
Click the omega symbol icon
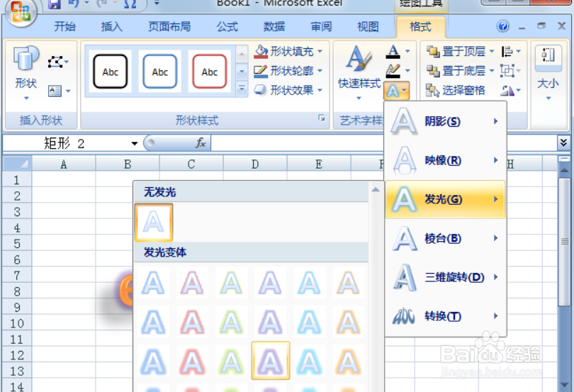pos(130,4)
